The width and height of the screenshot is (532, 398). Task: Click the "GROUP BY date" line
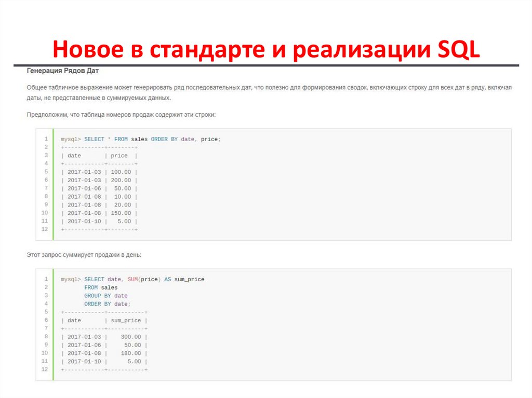pos(106,296)
